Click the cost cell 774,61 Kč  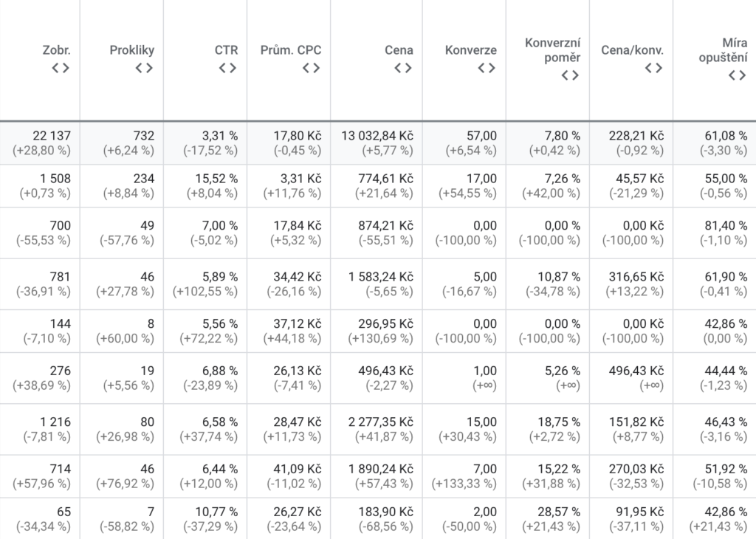click(385, 179)
